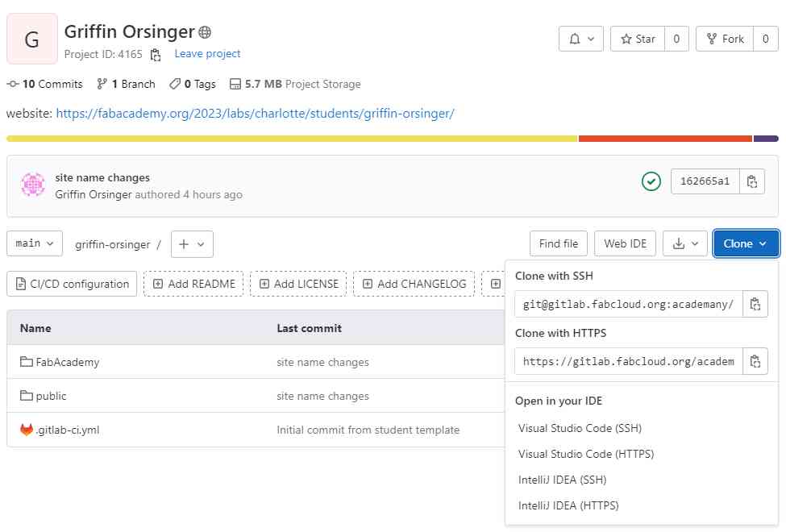
Task: Copy the SSH clone URL
Action: [755, 304]
